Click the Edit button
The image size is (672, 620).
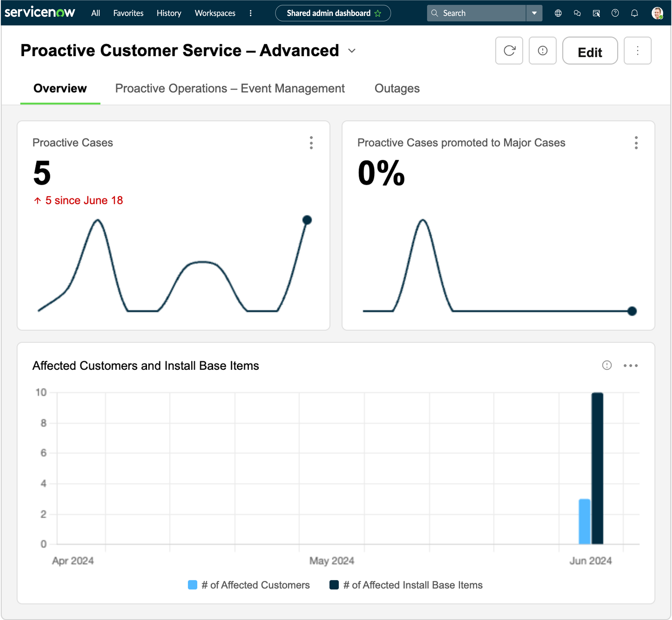pyautogui.click(x=590, y=51)
